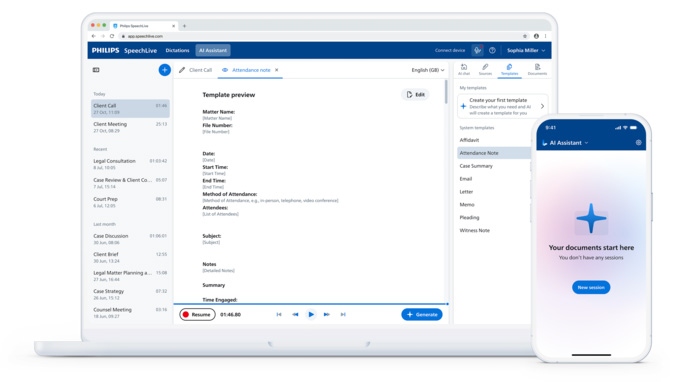
Task: Click the blue plus new-session button in sidebar
Action: pos(164,70)
